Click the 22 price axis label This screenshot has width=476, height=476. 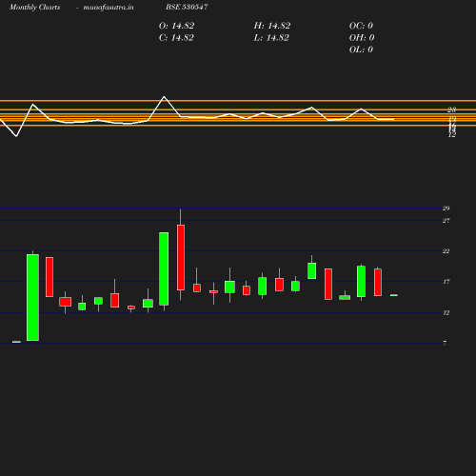click(446, 251)
